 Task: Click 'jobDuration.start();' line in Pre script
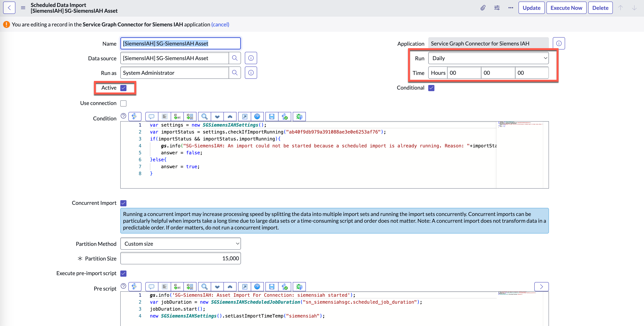[x=177, y=309]
